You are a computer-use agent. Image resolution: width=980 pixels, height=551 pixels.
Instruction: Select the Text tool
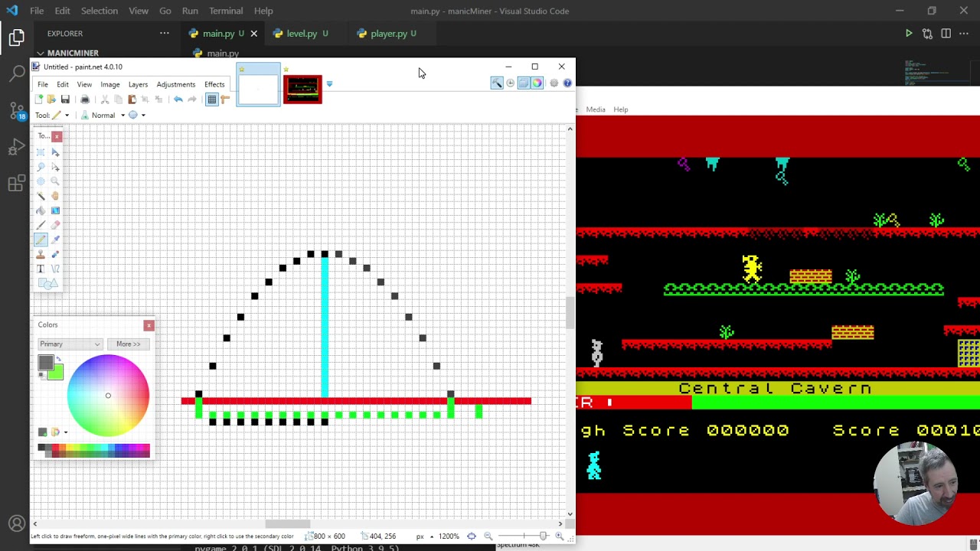[x=41, y=269]
